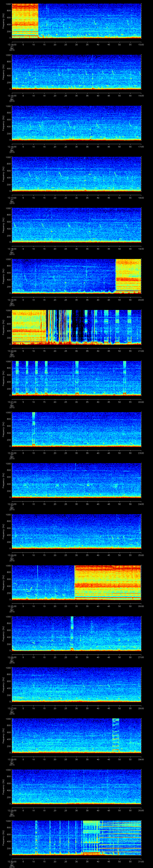Click the '23:00' end time label
The image size is (153, 868).
(141, 453)
